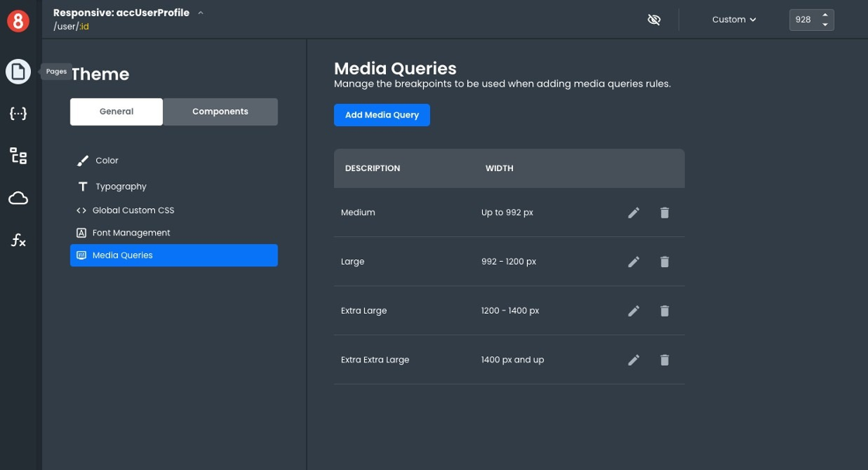Screen dimensions: 868x470
Task: Increase the viewport width stepper
Action: [x=825, y=15]
